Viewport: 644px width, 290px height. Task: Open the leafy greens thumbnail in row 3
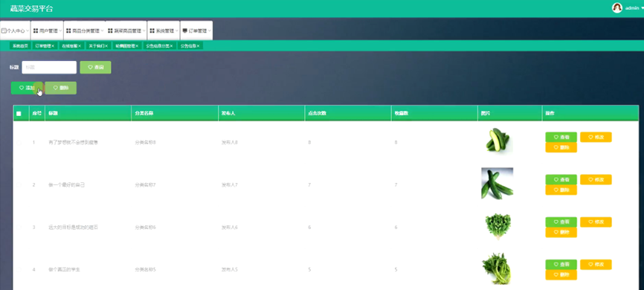pos(498,226)
